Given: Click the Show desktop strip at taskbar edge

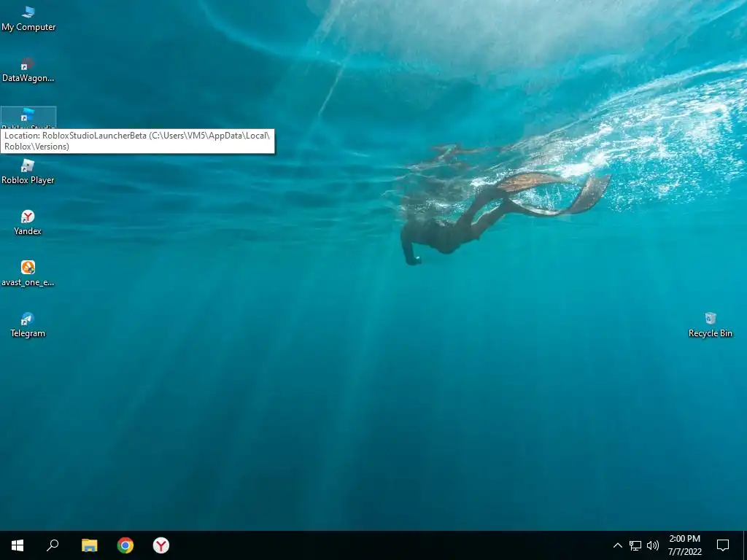Looking at the screenshot, I should click(x=745, y=545).
